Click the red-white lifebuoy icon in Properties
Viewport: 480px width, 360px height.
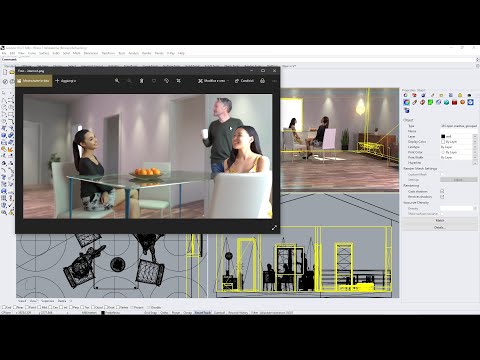pos(422,102)
